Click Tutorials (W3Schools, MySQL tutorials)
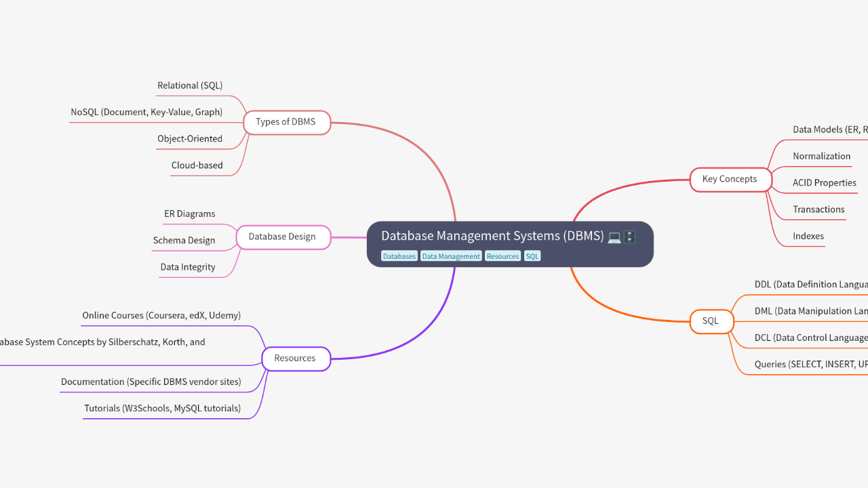Viewport: 868px width, 488px height. pyautogui.click(x=163, y=408)
